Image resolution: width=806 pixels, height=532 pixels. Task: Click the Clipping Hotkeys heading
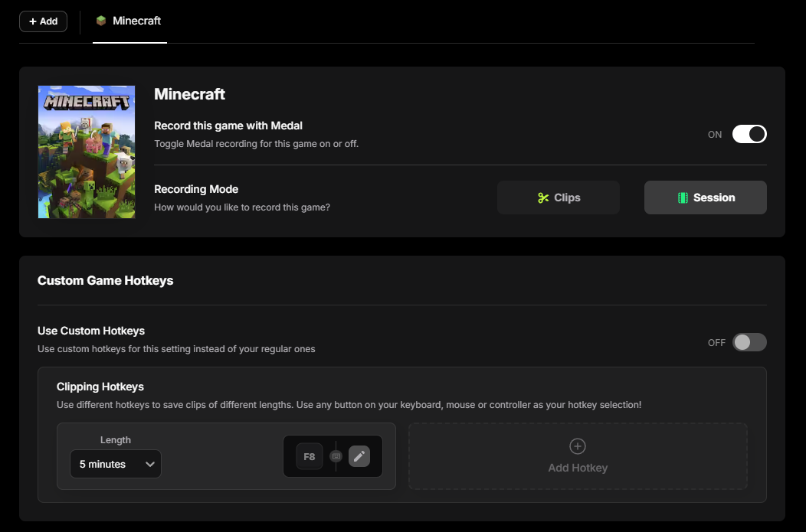[100, 387]
